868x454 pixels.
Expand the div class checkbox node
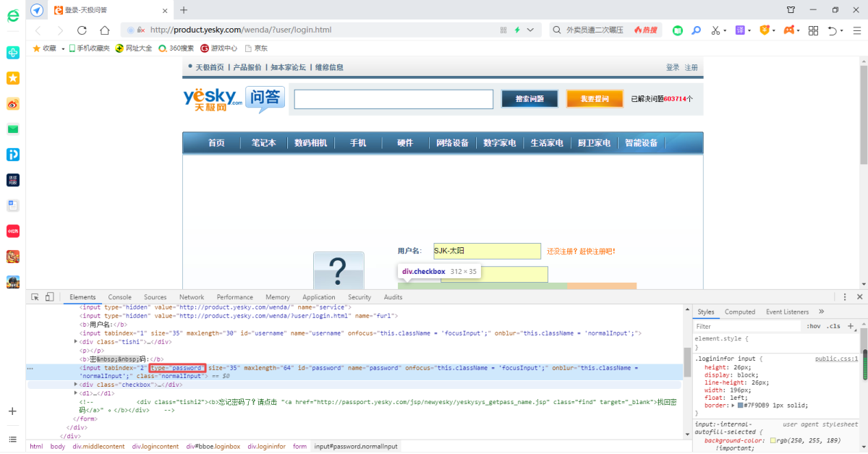76,385
